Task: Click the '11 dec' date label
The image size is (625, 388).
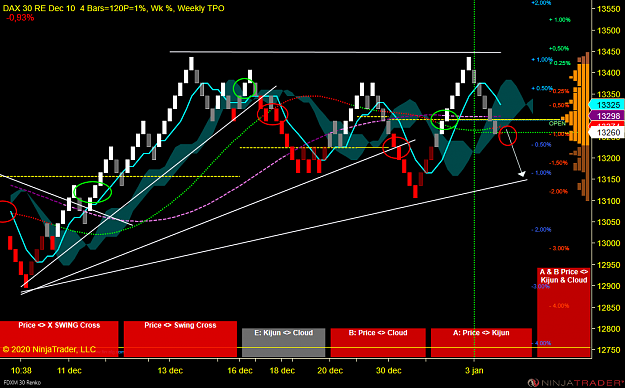Action: (69, 370)
